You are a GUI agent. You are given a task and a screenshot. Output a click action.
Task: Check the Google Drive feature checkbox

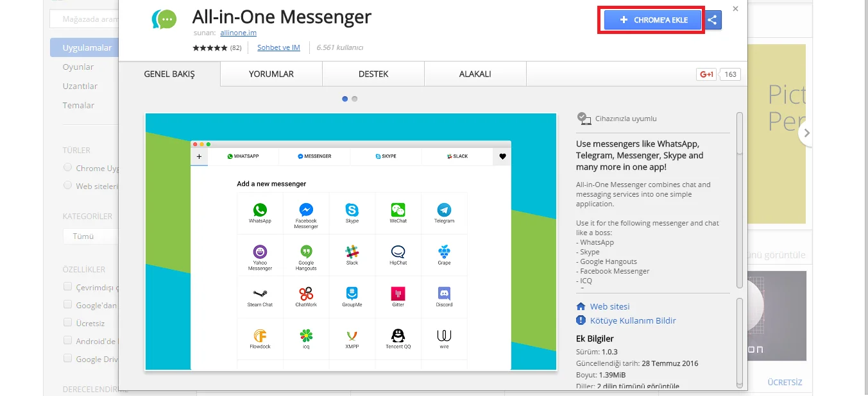click(68, 359)
